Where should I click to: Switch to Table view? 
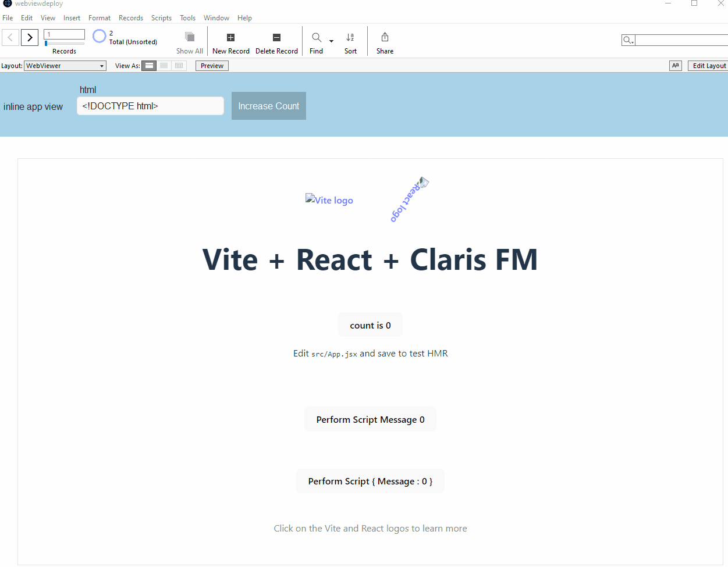(x=179, y=66)
